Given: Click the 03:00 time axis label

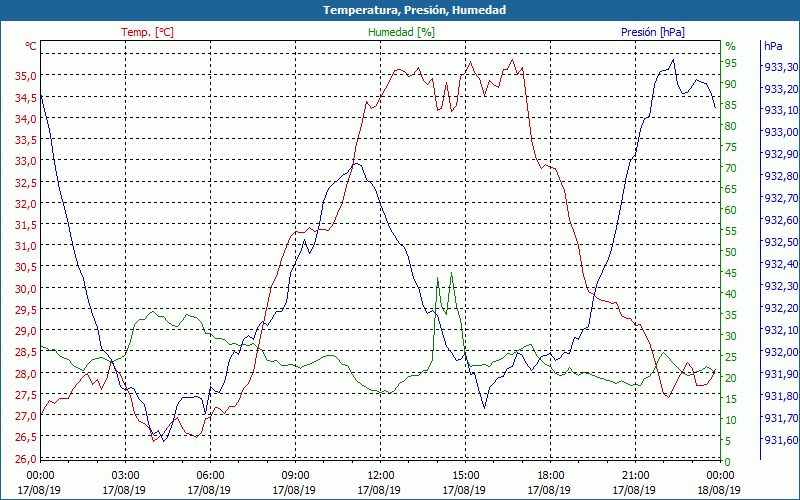Looking at the screenshot, I should [125, 476].
